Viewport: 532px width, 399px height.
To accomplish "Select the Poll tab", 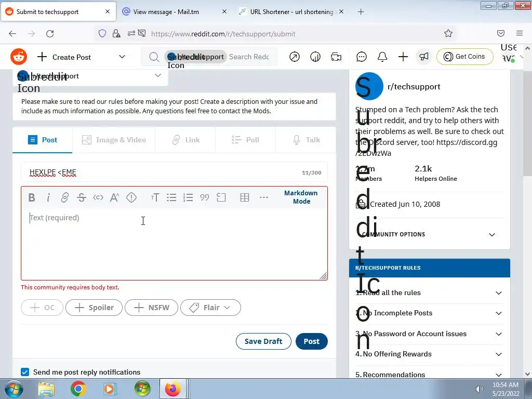I will [x=245, y=140].
